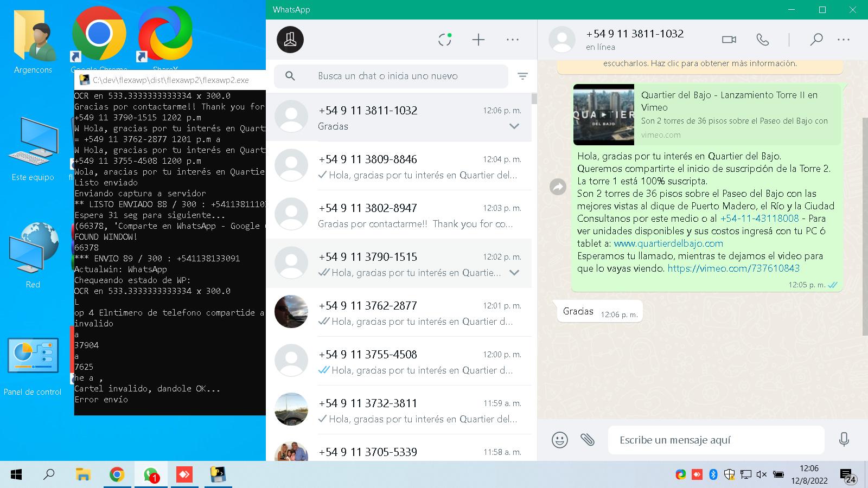Click the 'Escribe un mensaje aquí' field
The height and width of the screenshot is (488, 868).
click(716, 440)
